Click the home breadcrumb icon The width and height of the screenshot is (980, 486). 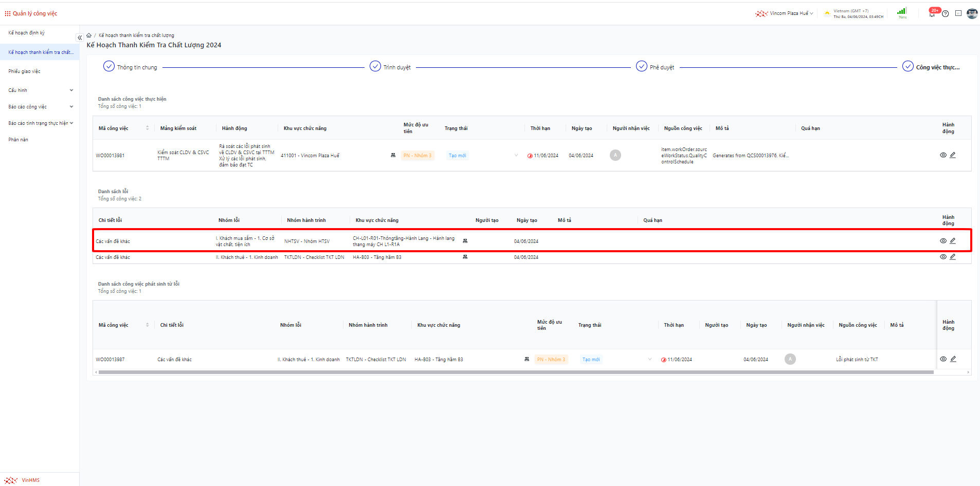coord(89,35)
